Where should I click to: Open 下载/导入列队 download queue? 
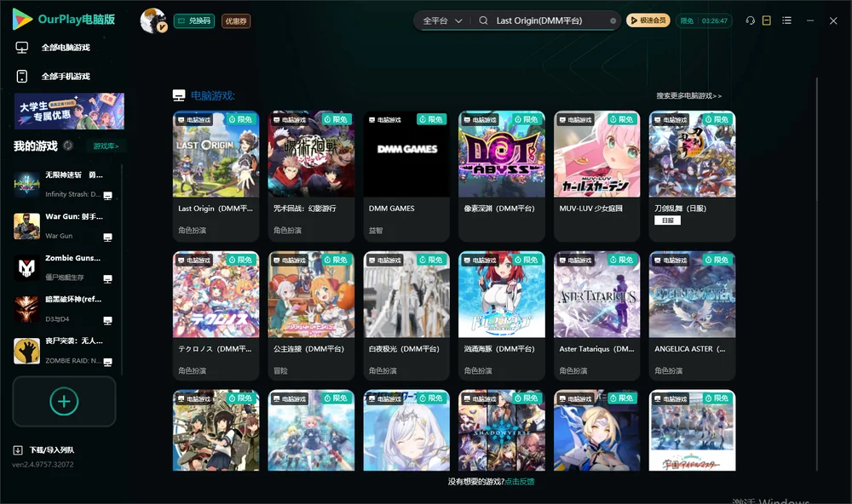[44, 450]
